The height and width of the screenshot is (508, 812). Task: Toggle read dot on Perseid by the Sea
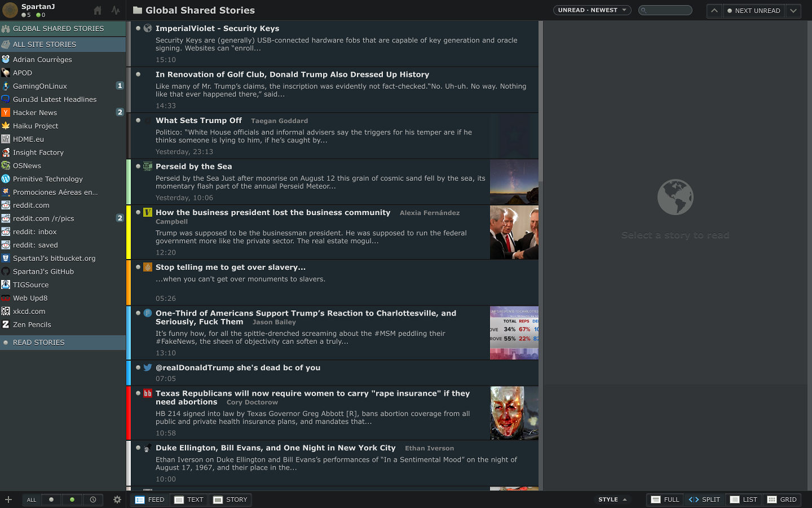click(138, 167)
